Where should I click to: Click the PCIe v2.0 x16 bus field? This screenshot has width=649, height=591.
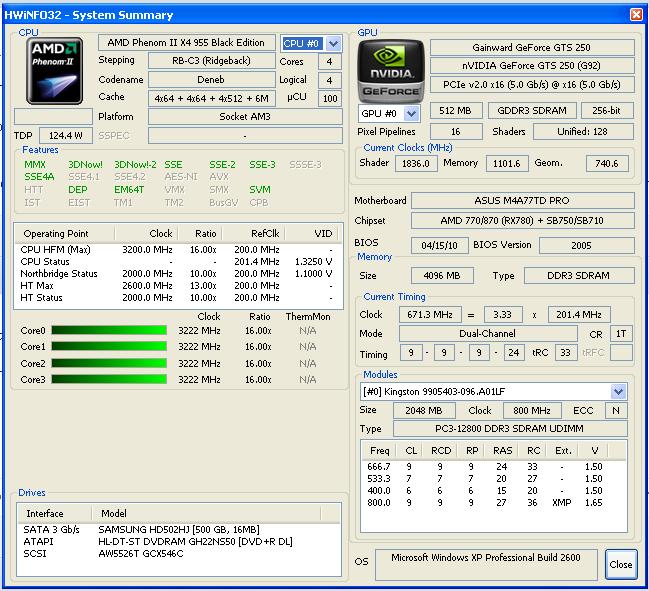(532, 84)
